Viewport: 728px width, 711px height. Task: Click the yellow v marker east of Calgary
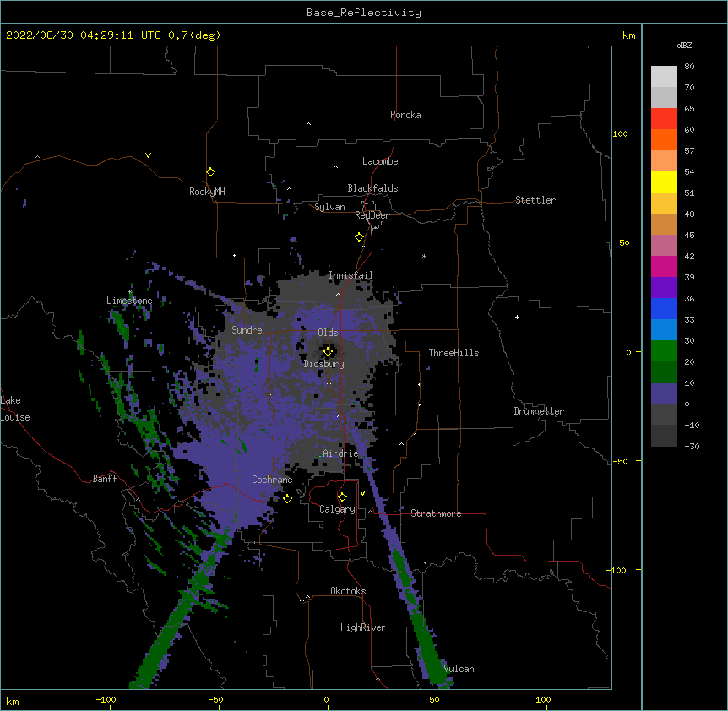pyautogui.click(x=362, y=493)
